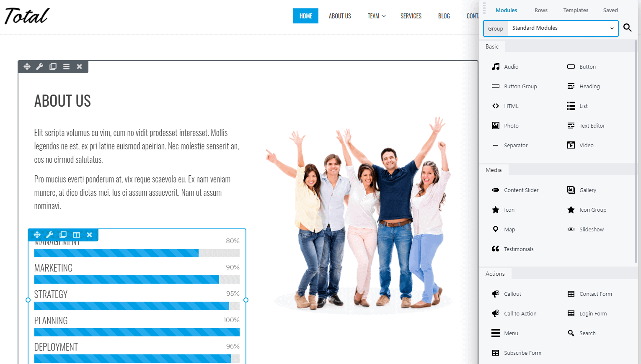641x364 pixels.
Task: Add the Separator module
Action: (509, 145)
